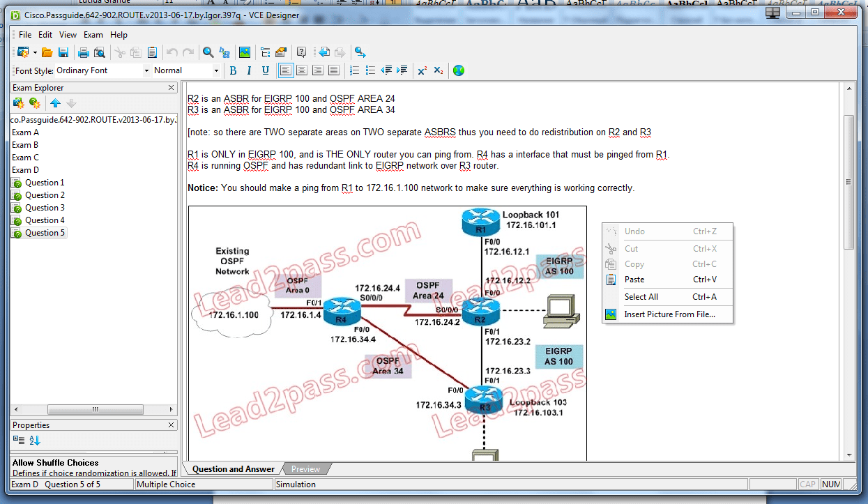Click the network diagram image in the editor
Image resolution: width=868 pixels, height=504 pixels.
pos(387,333)
